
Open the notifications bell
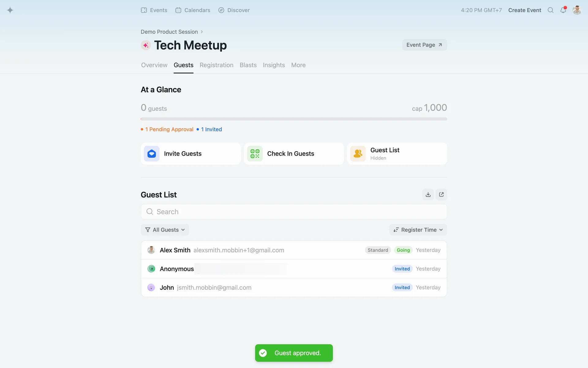(563, 10)
